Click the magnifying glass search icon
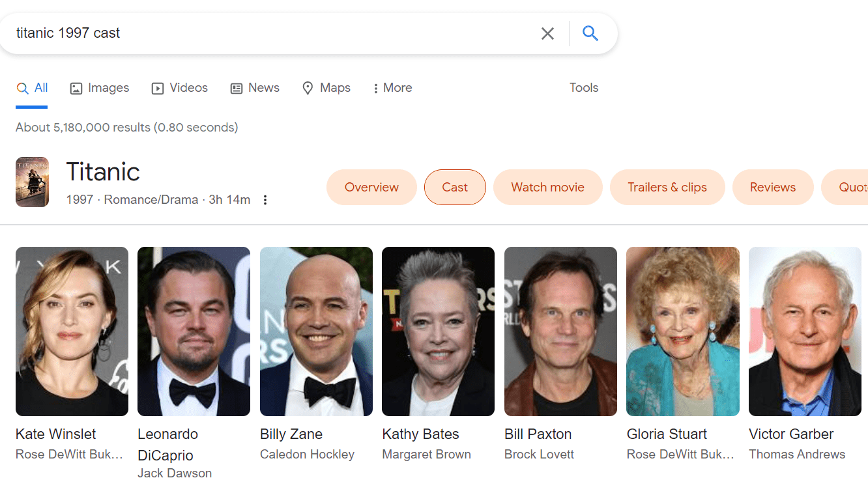Viewport: 868px width, 493px height. click(x=590, y=33)
